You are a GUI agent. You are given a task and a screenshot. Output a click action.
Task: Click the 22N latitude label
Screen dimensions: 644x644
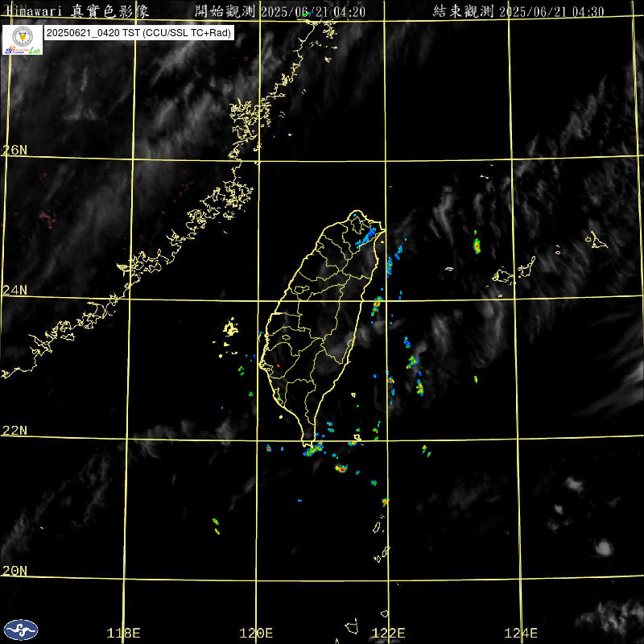click(x=14, y=430)
